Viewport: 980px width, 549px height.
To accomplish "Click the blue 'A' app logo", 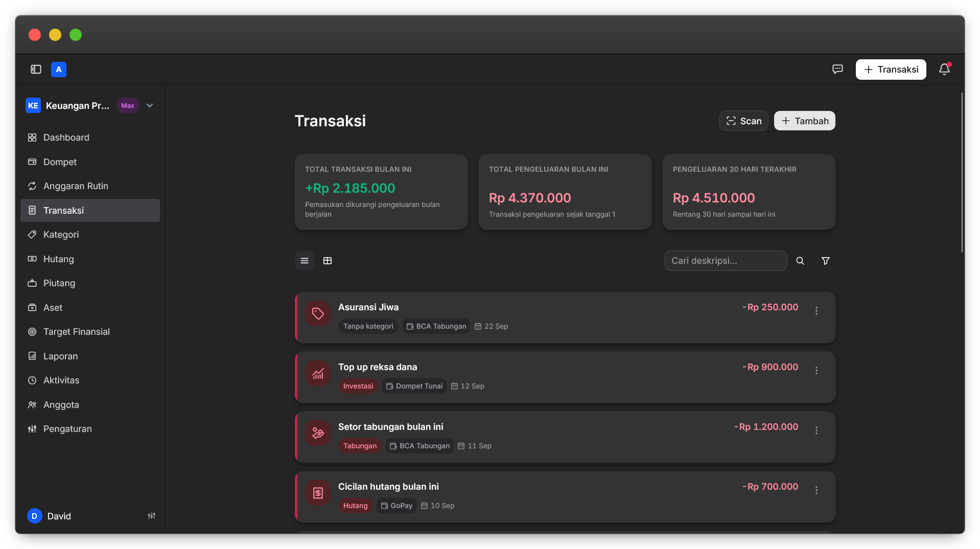I will point(59,70).
